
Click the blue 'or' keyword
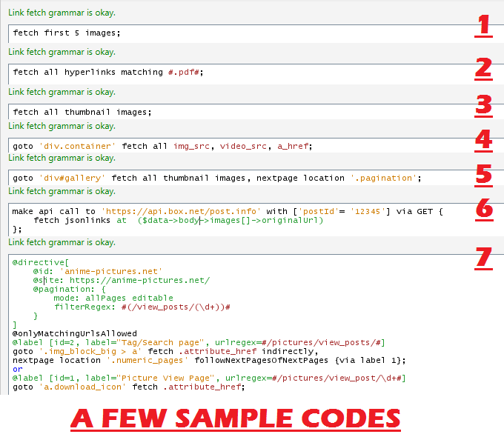click(18, 369)
